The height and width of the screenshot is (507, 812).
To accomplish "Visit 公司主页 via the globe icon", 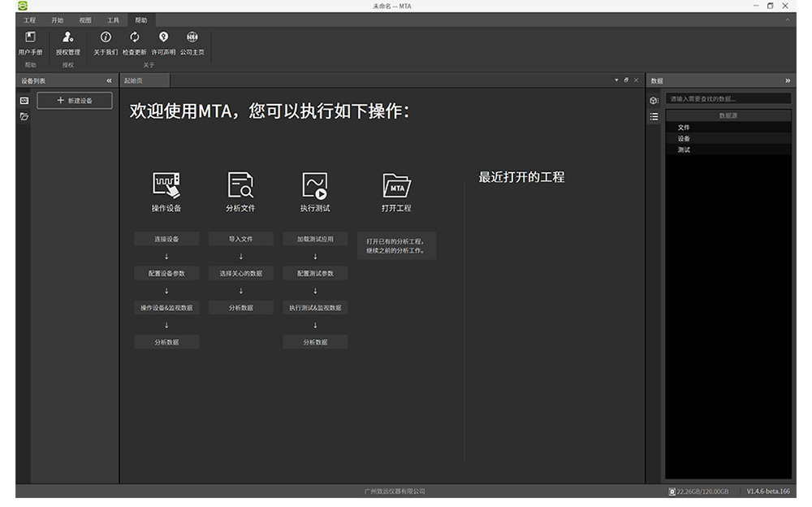I will tap(192, 37).
